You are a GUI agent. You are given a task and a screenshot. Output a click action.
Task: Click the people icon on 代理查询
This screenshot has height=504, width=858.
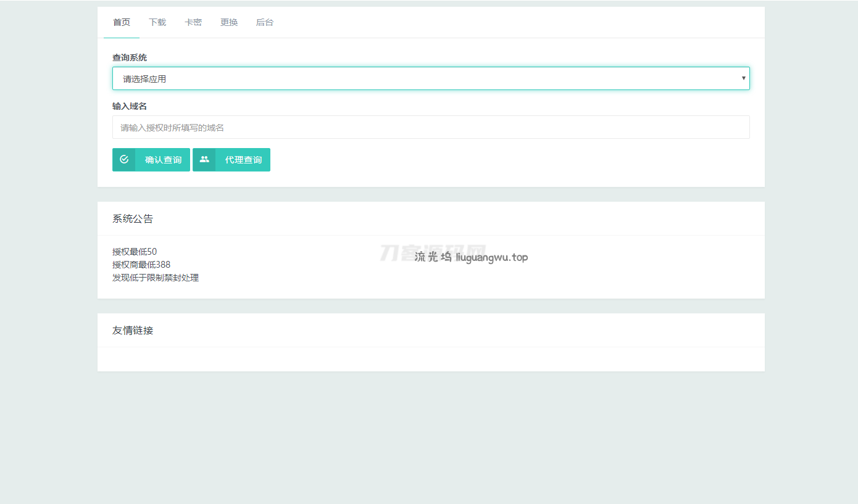pyautogui.click(x=204, y=160)
